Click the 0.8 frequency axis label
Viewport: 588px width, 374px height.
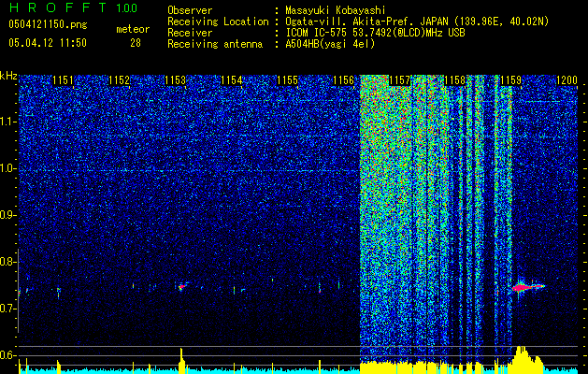point(7,262)
